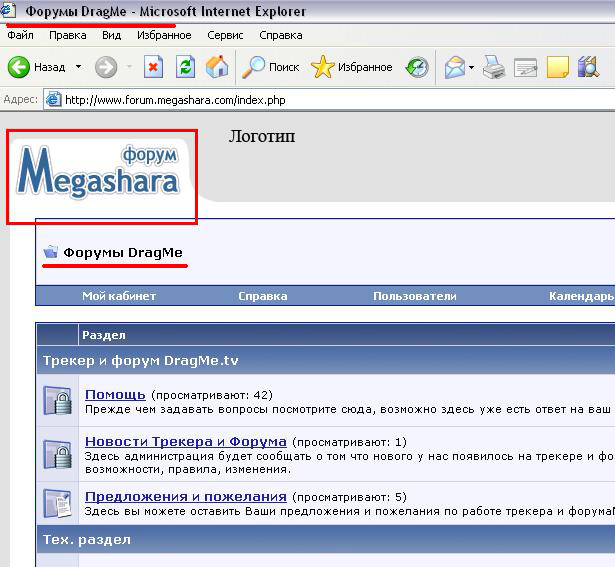This screenshot has width=615, height=567.
Task: Open the Избранное menu in menu bar
Action: point(164,35)
